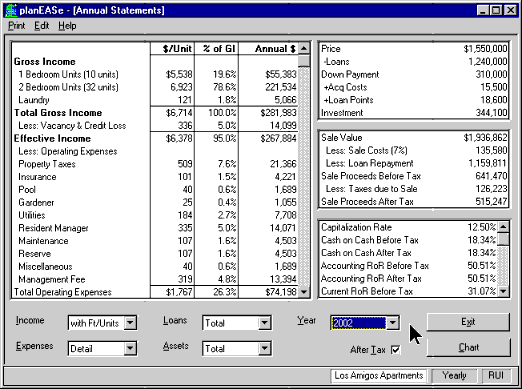Click the planEASe application icon in title bar
Screen dimensions: 522x389
coord(11,10)
